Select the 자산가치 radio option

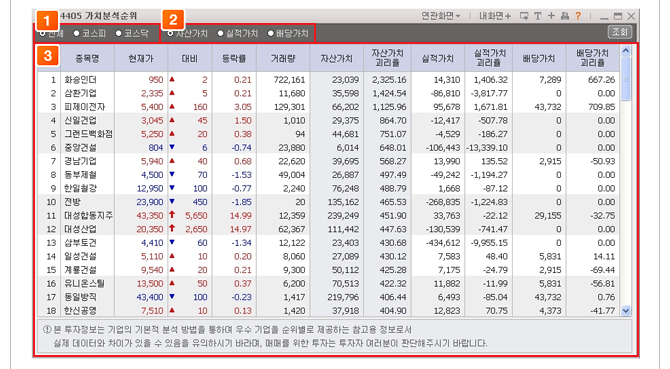(x=170, y=33)
